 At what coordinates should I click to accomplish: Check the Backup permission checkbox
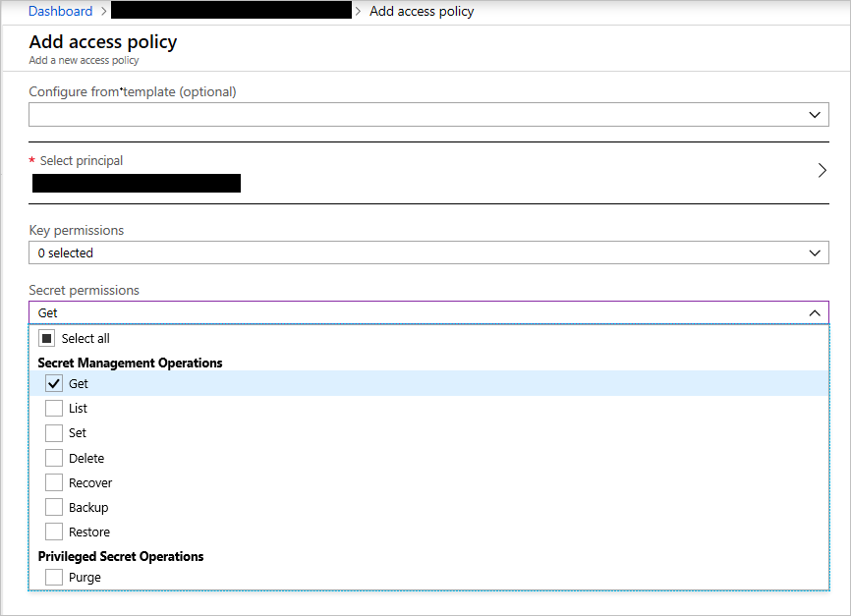(x=54, y=507)
